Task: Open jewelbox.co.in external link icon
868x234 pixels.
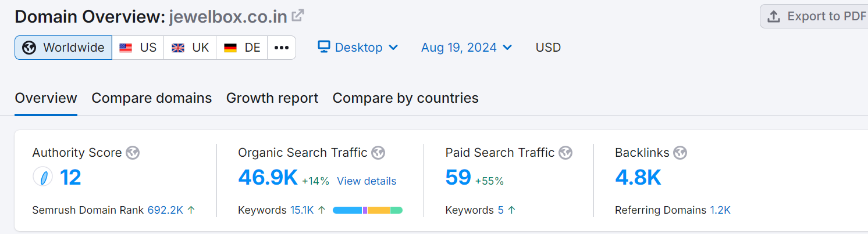Action: click(297, 16)
